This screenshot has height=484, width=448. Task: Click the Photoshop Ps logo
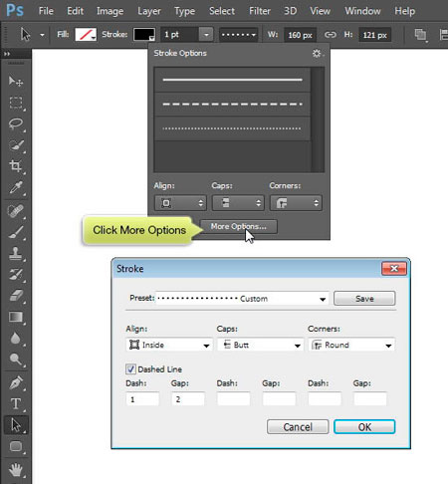(15, 11)
